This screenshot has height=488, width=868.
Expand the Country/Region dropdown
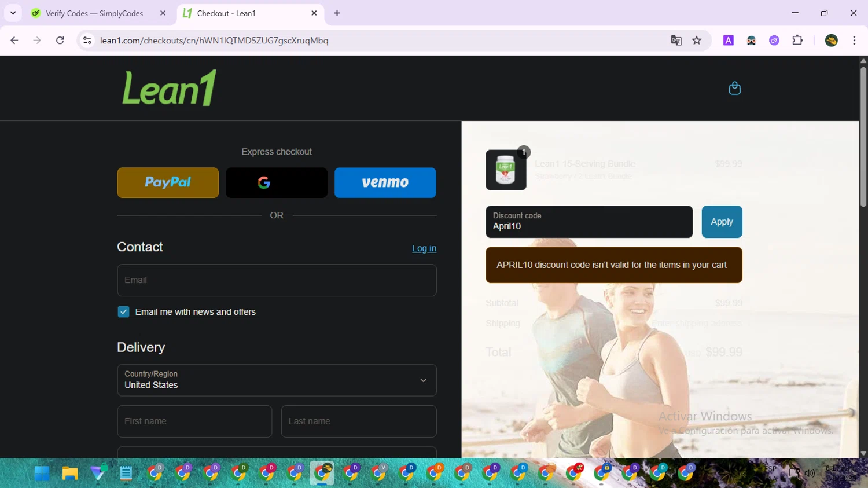click(277, 380)
